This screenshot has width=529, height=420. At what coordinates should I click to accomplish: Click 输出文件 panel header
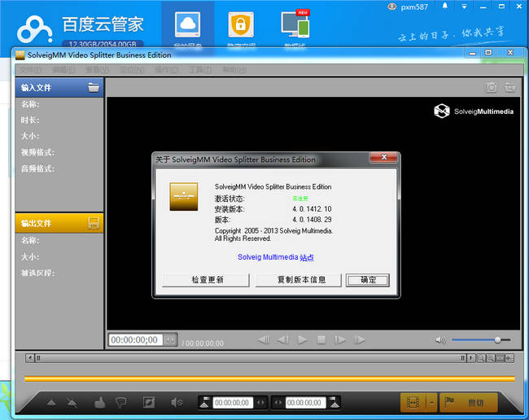coord(59,223)
